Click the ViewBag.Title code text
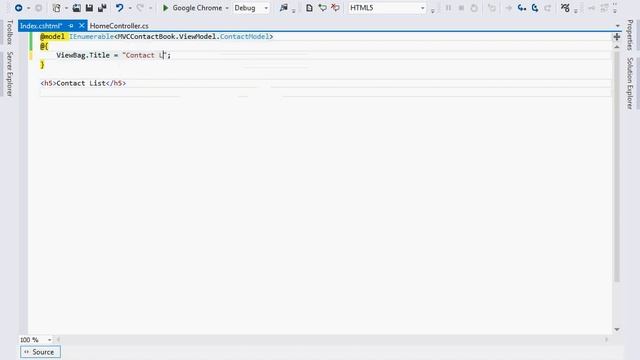Image resolution: width=640 pixels, height=360 pixels. pos(83,55)
